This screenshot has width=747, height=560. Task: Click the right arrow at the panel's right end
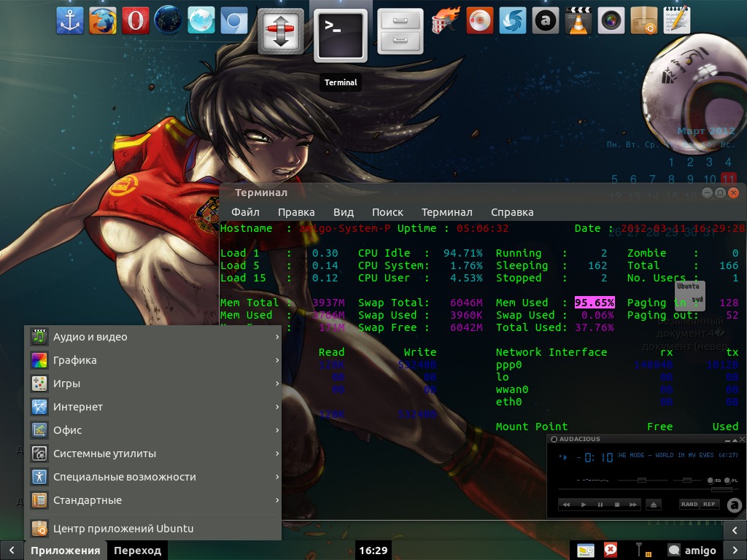[735, 551]
